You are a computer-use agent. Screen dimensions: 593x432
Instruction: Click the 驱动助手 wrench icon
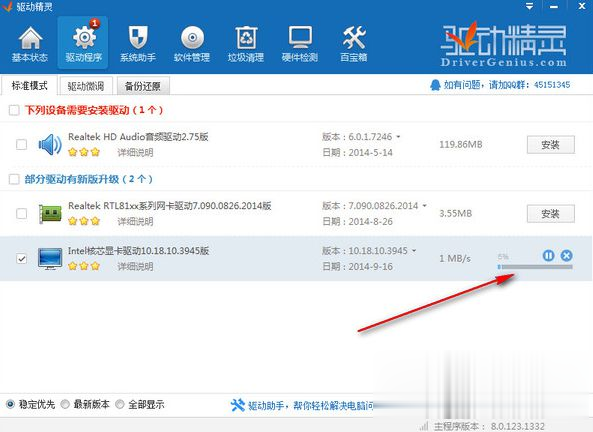pos(238,405)
